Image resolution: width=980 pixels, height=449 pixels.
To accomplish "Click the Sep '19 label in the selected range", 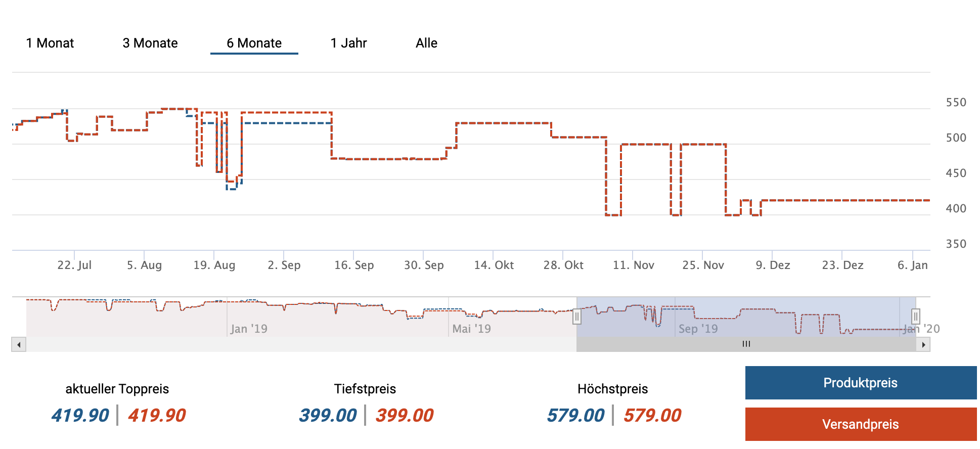I will [698, 329].
